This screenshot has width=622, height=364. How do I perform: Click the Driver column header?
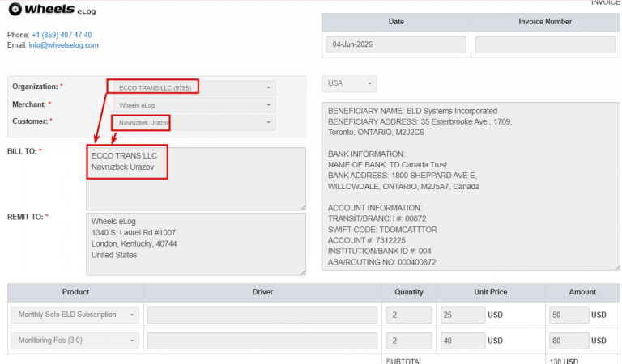click(262, 292)
